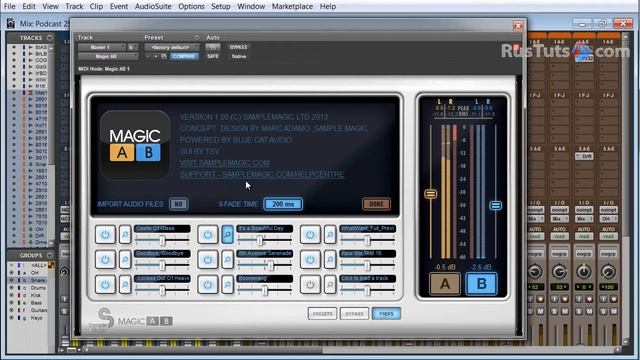Toggle power for 5th Avenue Serenade track

(x=208, y=260)
